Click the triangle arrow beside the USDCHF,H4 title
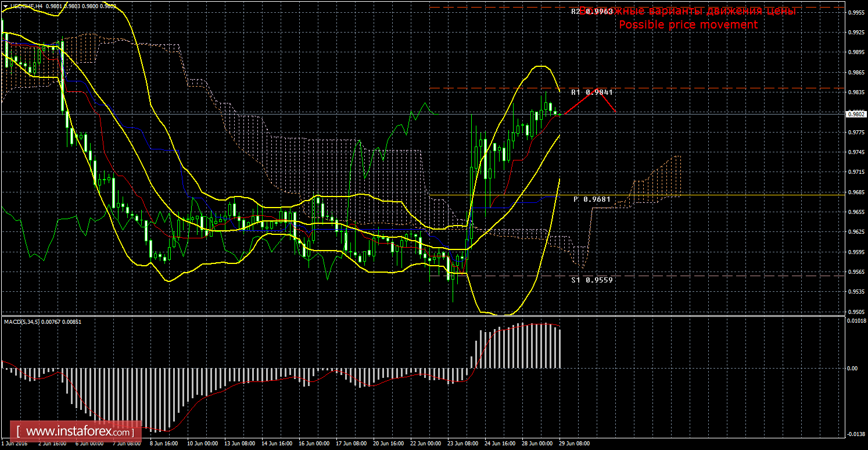868x450 pixels. tap(5, 6)
